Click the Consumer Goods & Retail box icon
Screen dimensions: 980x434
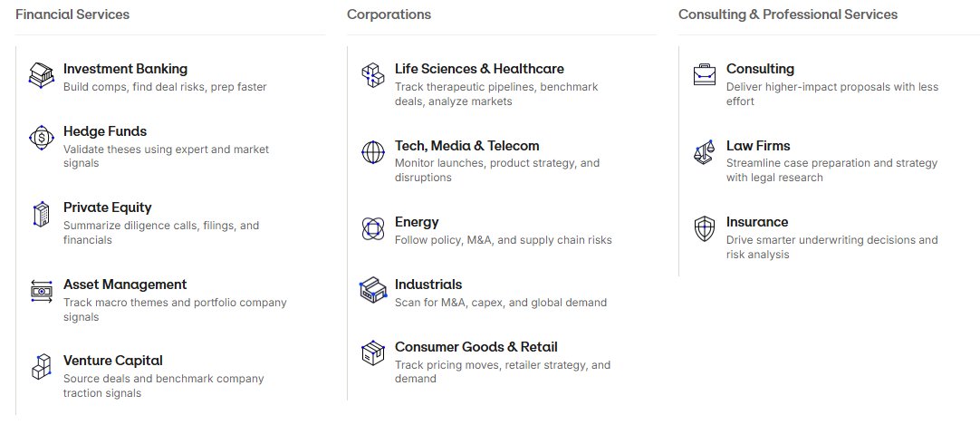(x=373, y=353)
